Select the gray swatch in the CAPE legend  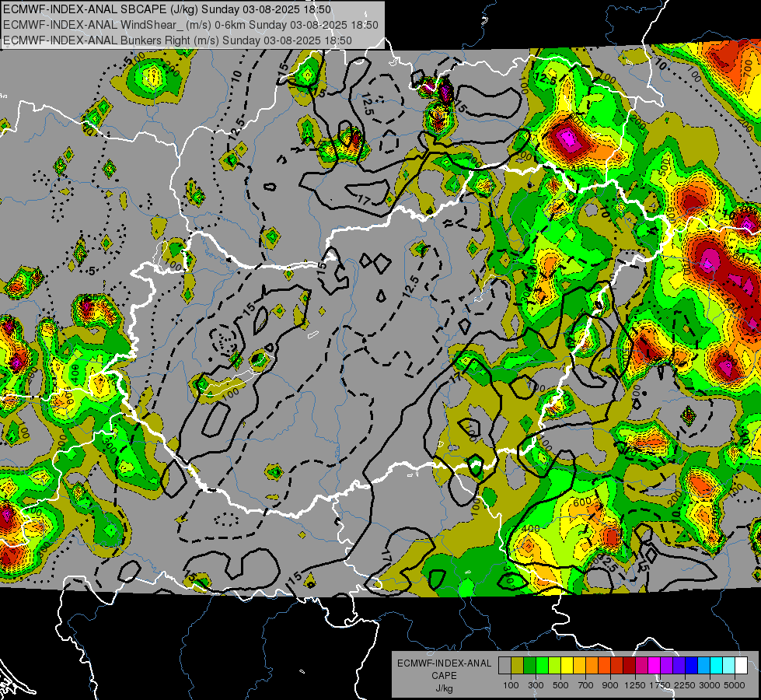pos(504,665)
